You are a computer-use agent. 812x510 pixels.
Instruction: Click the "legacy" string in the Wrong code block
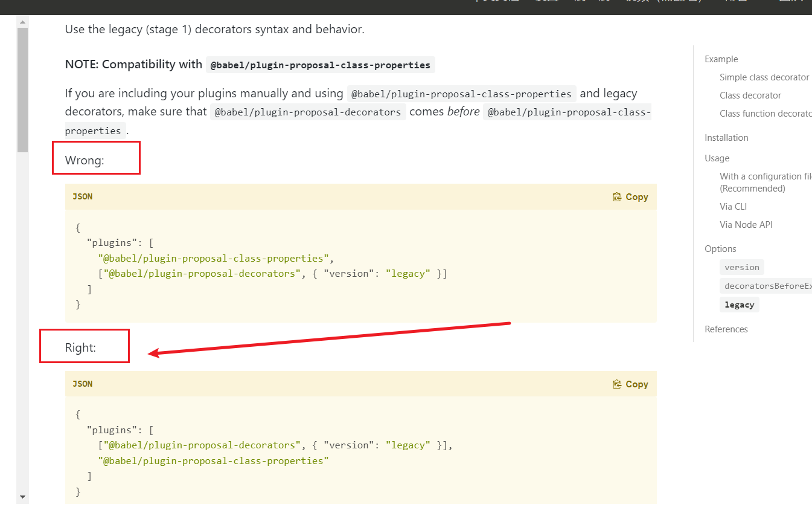click(x=408, y=274)
